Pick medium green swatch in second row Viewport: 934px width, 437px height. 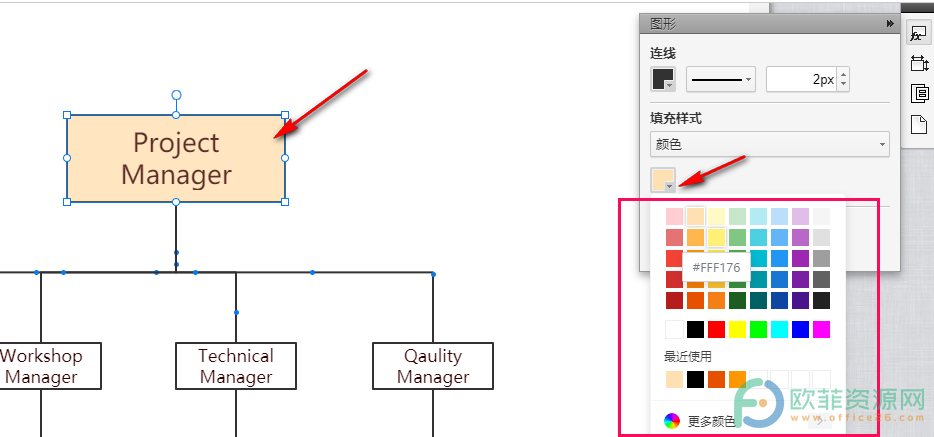coord(737,238)
